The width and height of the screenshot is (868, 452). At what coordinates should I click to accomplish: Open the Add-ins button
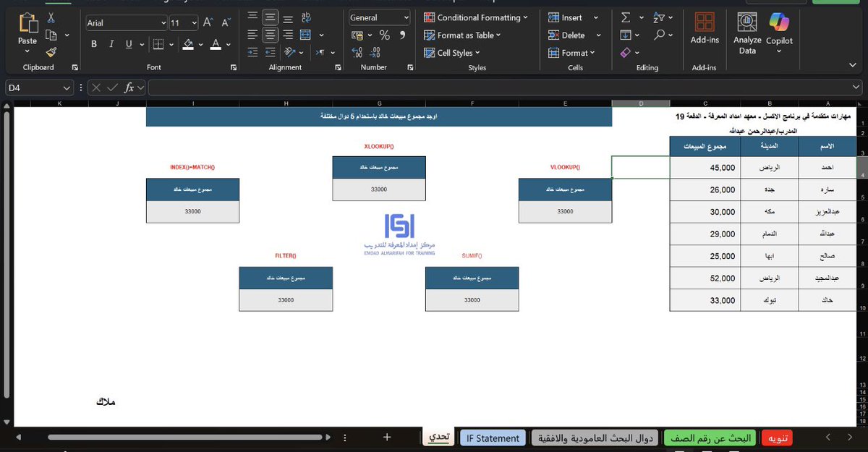[x=705, y=28]
